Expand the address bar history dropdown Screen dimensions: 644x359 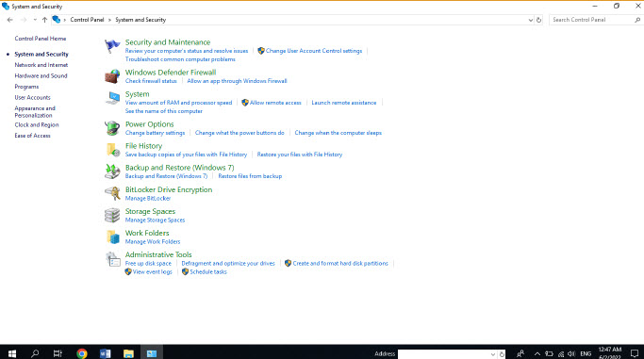[x=530, y=20]
